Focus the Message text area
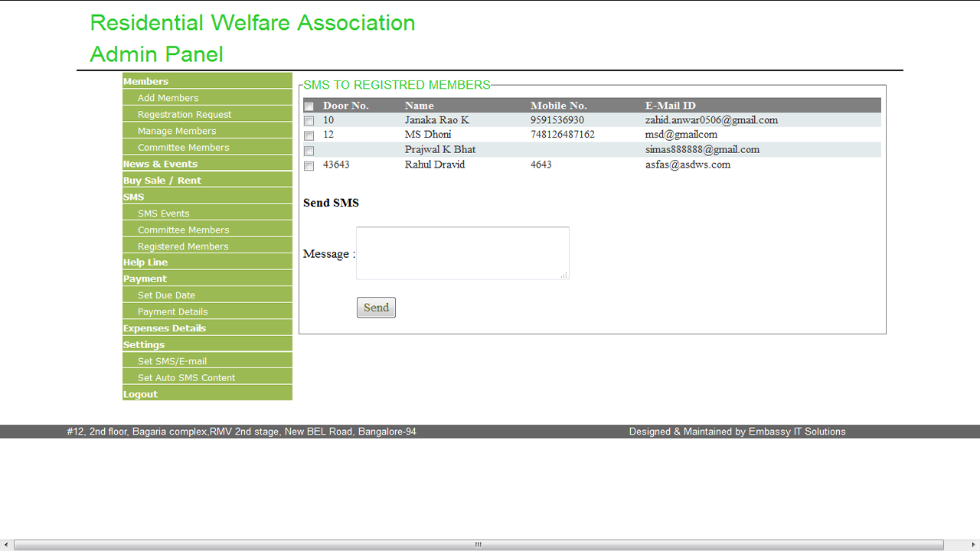980x551 pixels. [462, 253]
